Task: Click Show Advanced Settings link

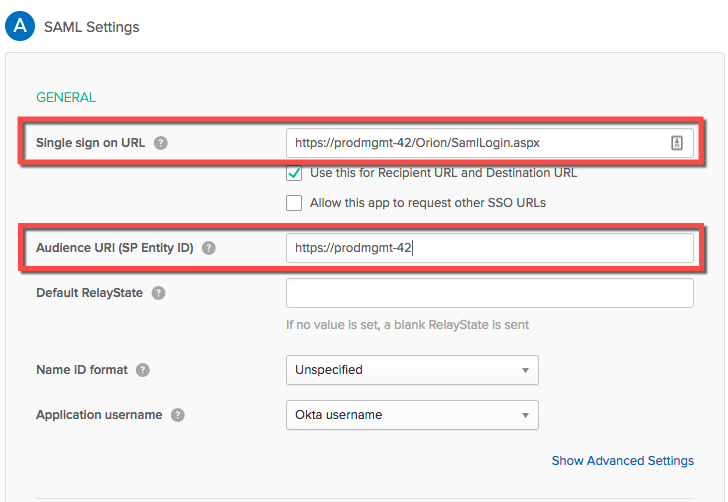Action: coord(622,461)
